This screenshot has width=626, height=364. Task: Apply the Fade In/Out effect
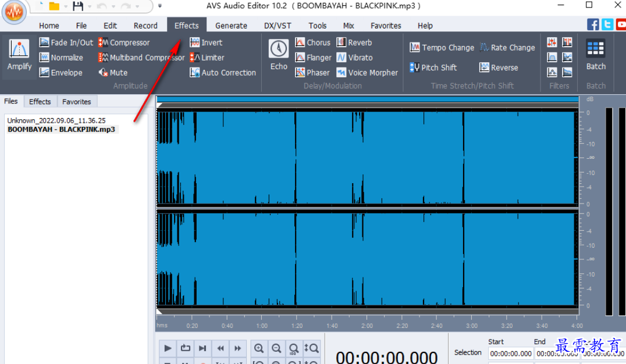(x=66, y=42)
